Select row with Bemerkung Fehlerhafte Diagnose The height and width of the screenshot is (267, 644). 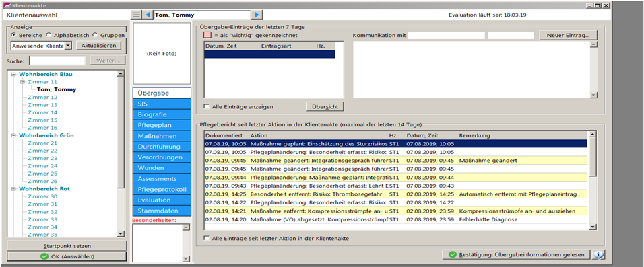pyautogui.click(x=395, y=219)
